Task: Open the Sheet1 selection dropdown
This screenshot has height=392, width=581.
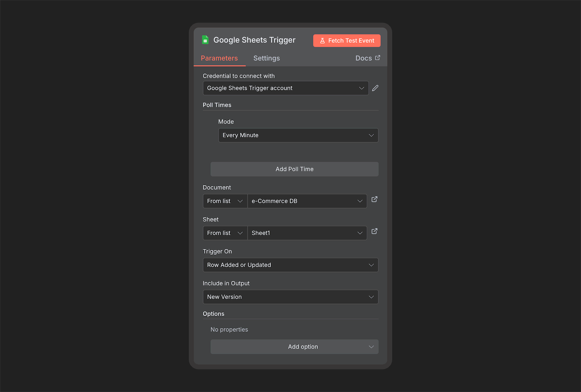Action: point(307,233)
